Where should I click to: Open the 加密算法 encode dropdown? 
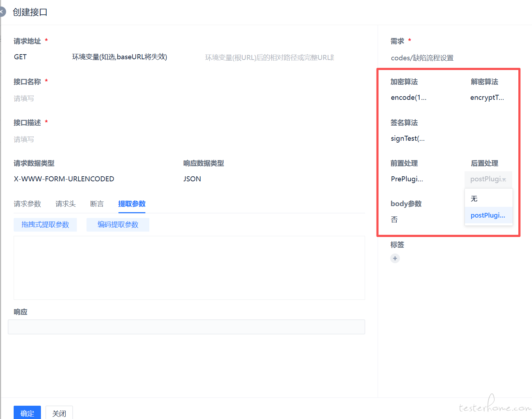pos(409,98)
